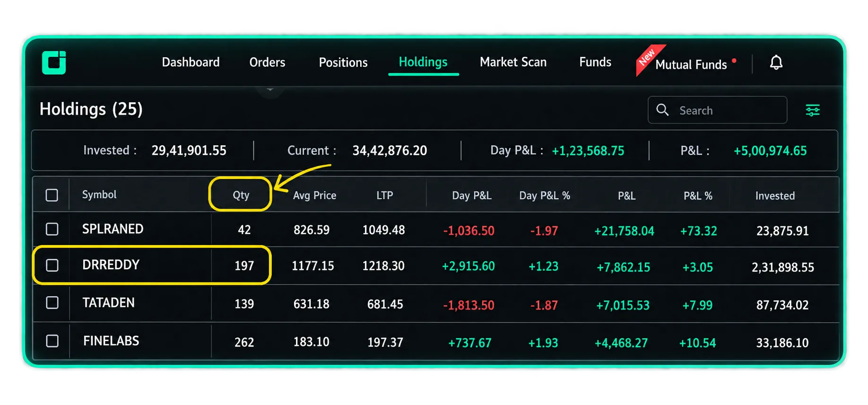Switch to the Orders tab
The height and width of the screenshot is (405, 868).
(267, 62)
